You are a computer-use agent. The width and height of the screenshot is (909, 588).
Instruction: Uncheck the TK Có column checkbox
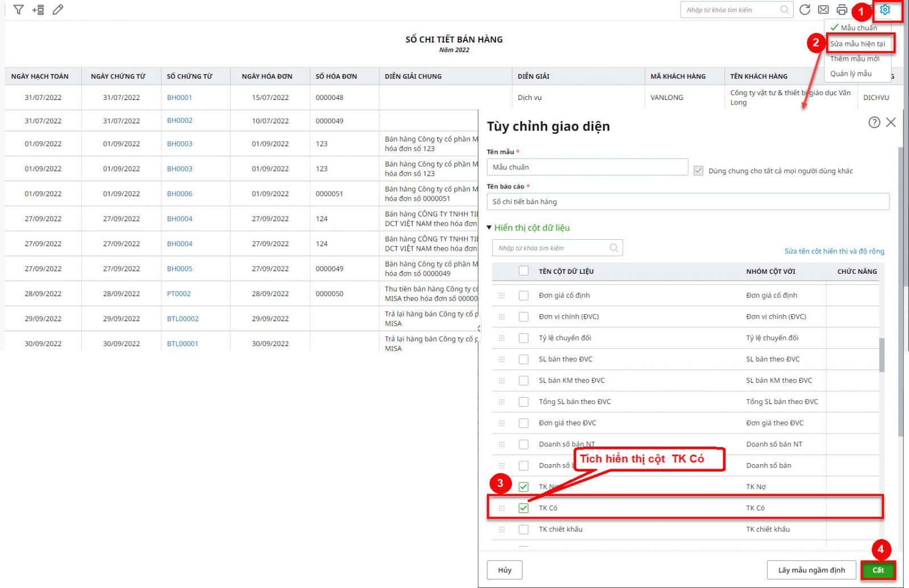(523, 508)
